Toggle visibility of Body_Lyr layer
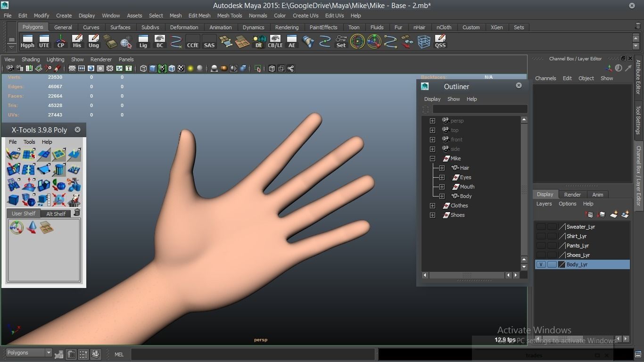 tap(541, 264)
